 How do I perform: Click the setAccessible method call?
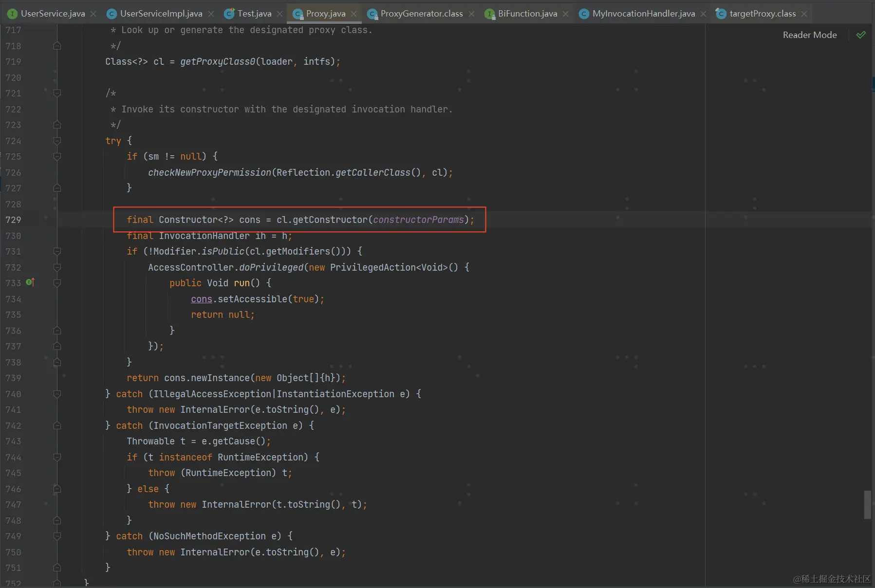coord(253,299)
